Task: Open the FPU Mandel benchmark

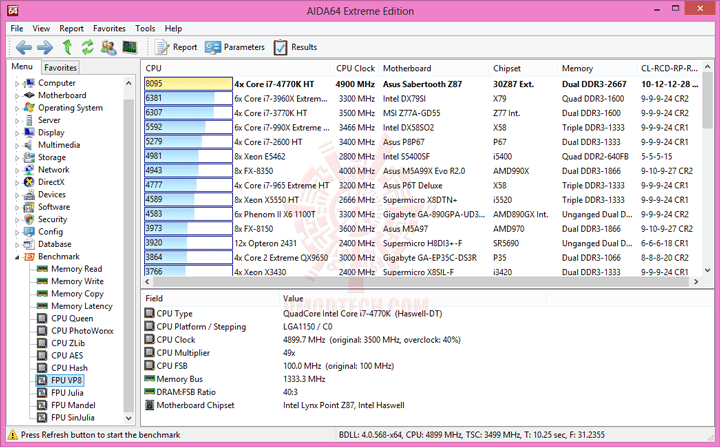Action: 73,405
